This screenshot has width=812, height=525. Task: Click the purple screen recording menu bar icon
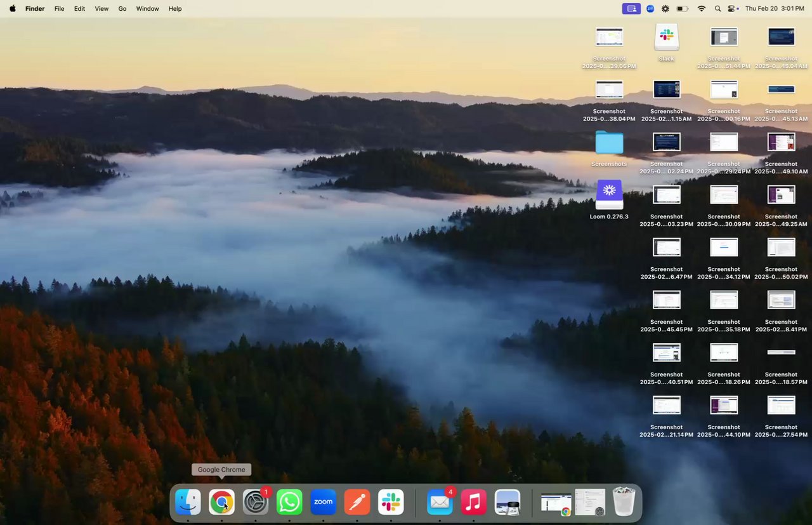631,8
